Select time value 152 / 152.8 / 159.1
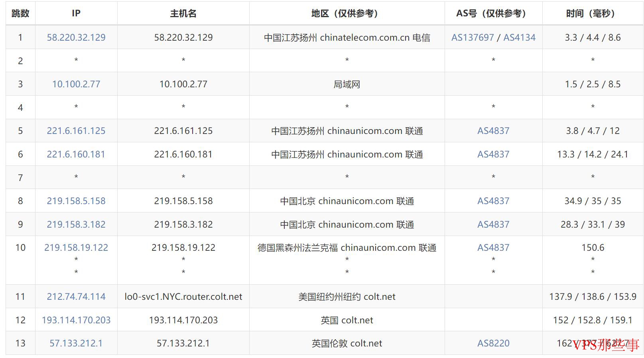This screenshot has width=644, height=358. pos(593,320)
